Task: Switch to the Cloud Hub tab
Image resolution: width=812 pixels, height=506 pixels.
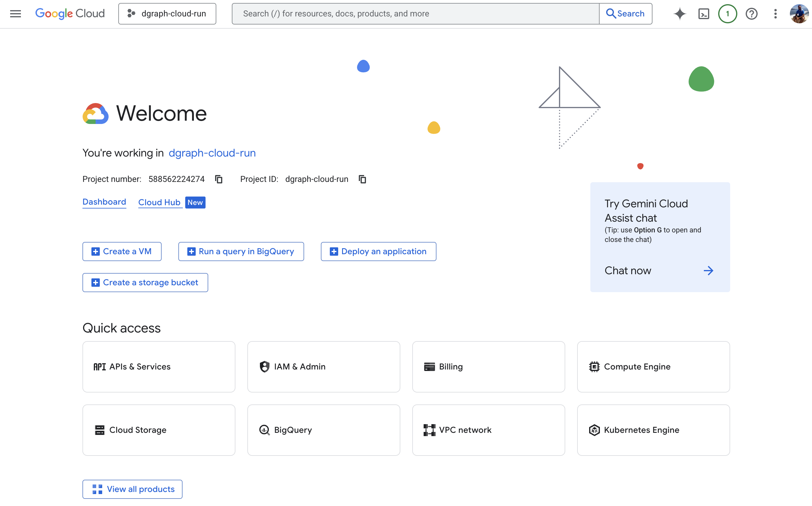Action: coord(159,203)
